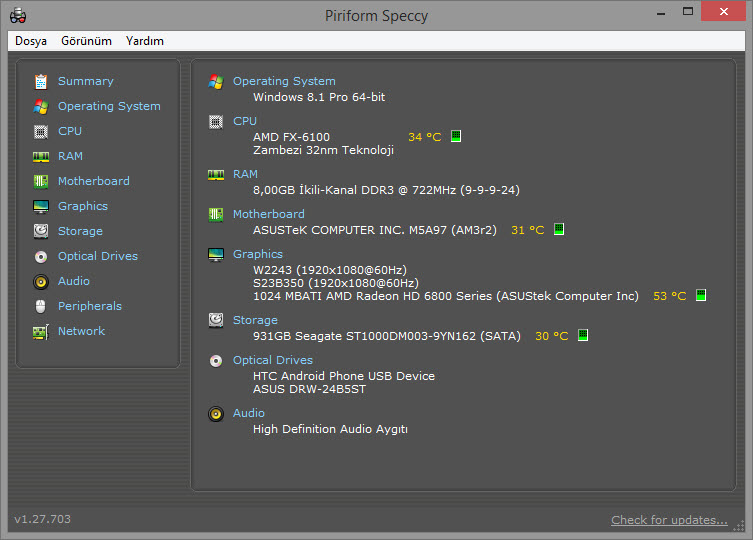Open the Yardım menu
Viewport: 753px width, 540px height.
145,41
